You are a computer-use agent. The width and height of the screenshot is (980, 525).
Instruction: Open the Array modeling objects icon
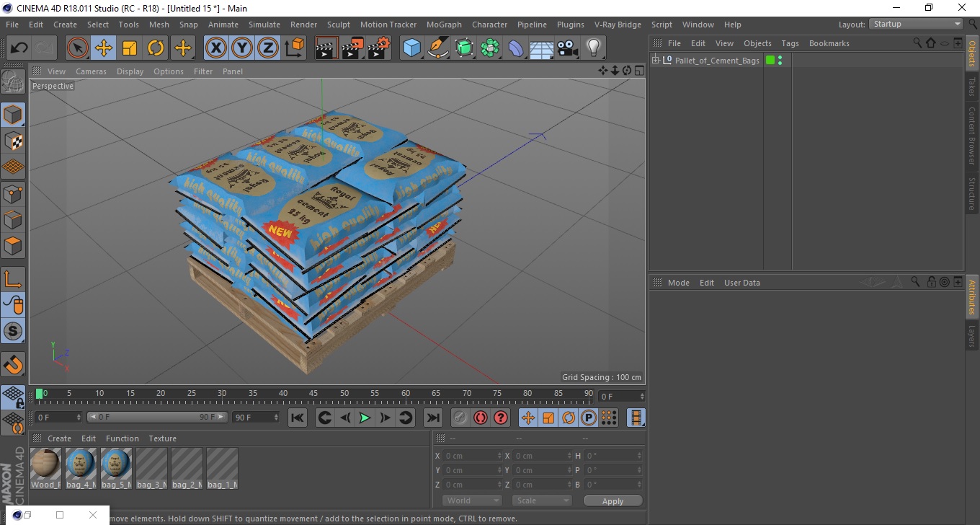[x=490, y=48]
